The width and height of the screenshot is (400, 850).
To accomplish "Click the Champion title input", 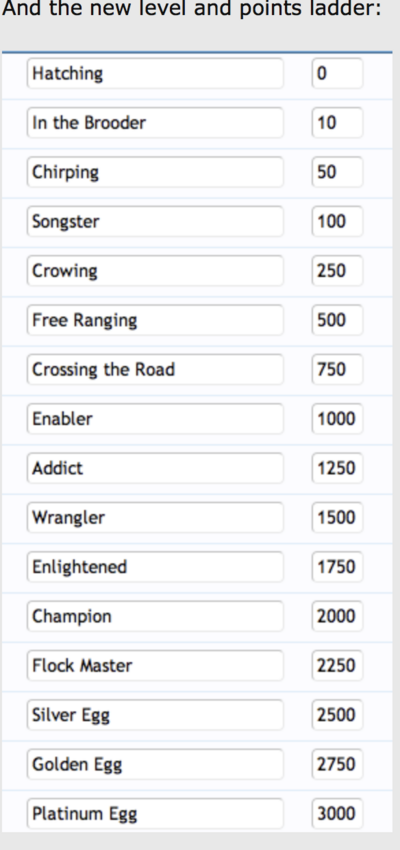I will coord(155,616).
